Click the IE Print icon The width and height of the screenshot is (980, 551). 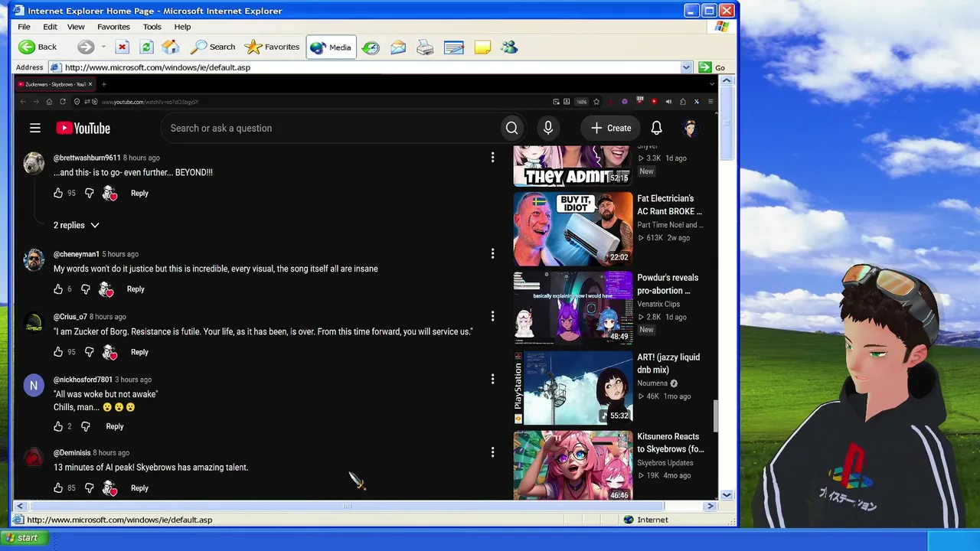tap(425, 47)
